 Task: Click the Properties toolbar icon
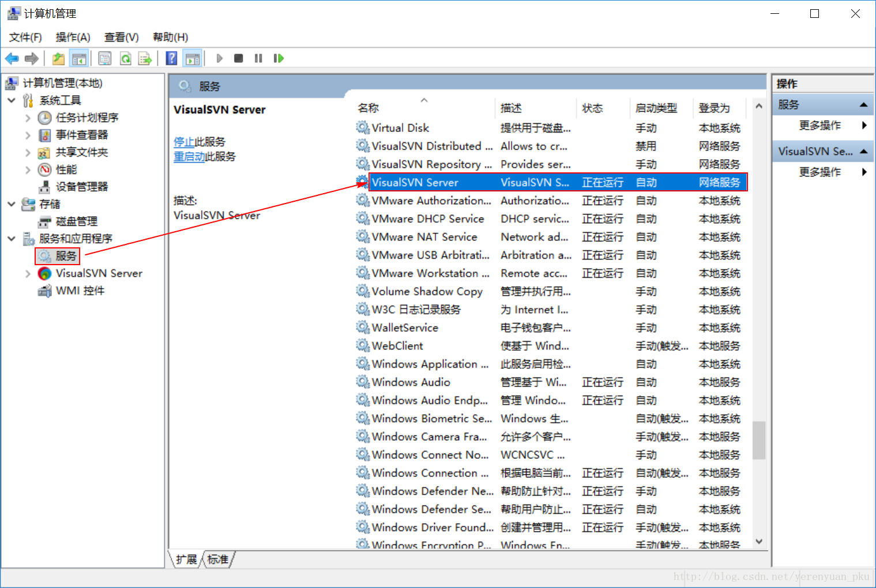click(x=104, y=58)
